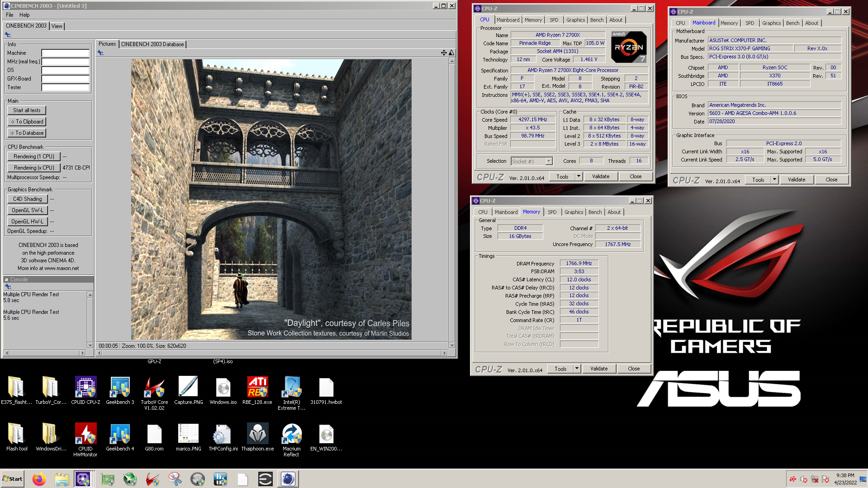Click the Machine input field

(66, 53)
